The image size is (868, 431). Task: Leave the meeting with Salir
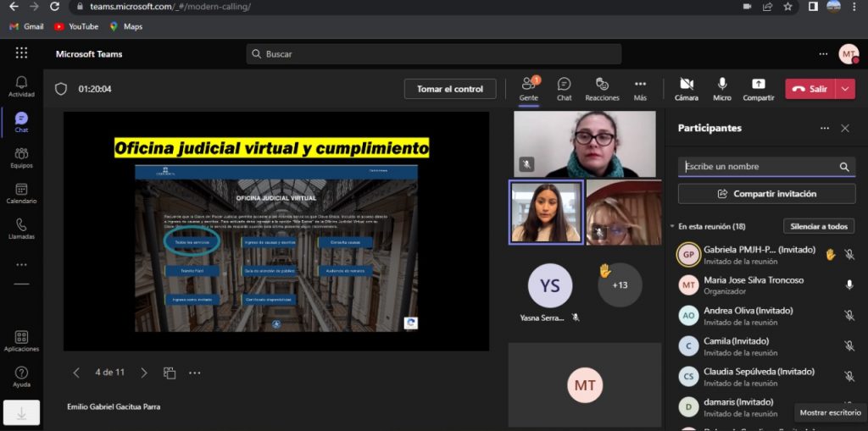point(810,89)
